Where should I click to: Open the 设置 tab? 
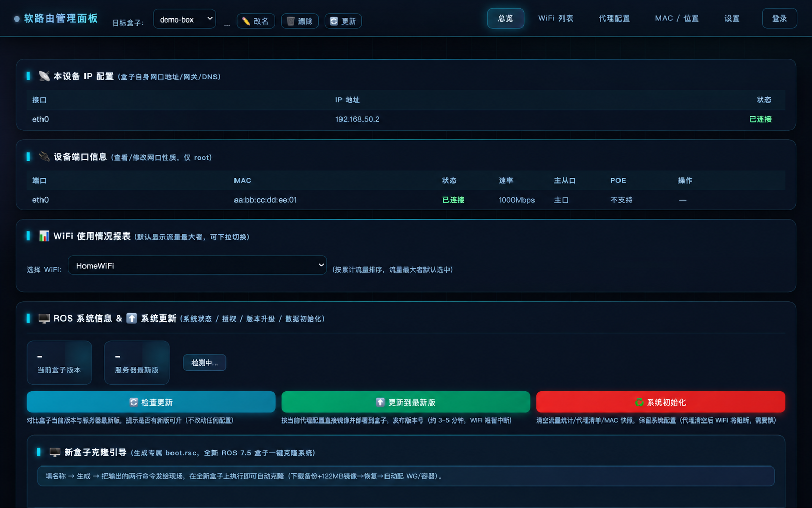pyautogui.click(x=732, y=18)
